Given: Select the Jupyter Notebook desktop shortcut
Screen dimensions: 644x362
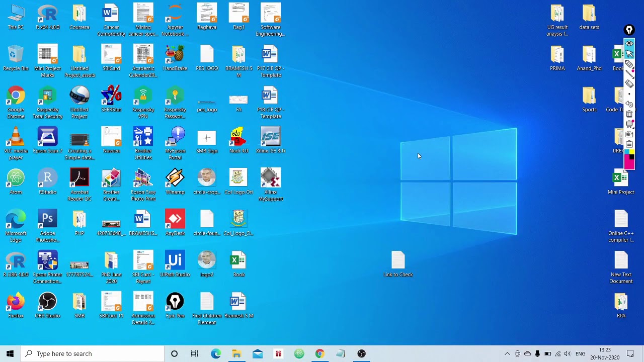Looking at the screenshot, I should pyautogui.click(x=175, y=21).
